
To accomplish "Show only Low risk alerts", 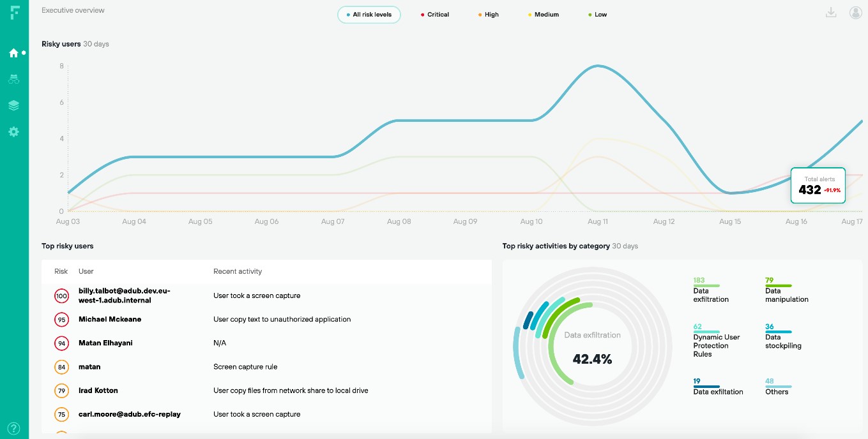I will coord(597,14).
